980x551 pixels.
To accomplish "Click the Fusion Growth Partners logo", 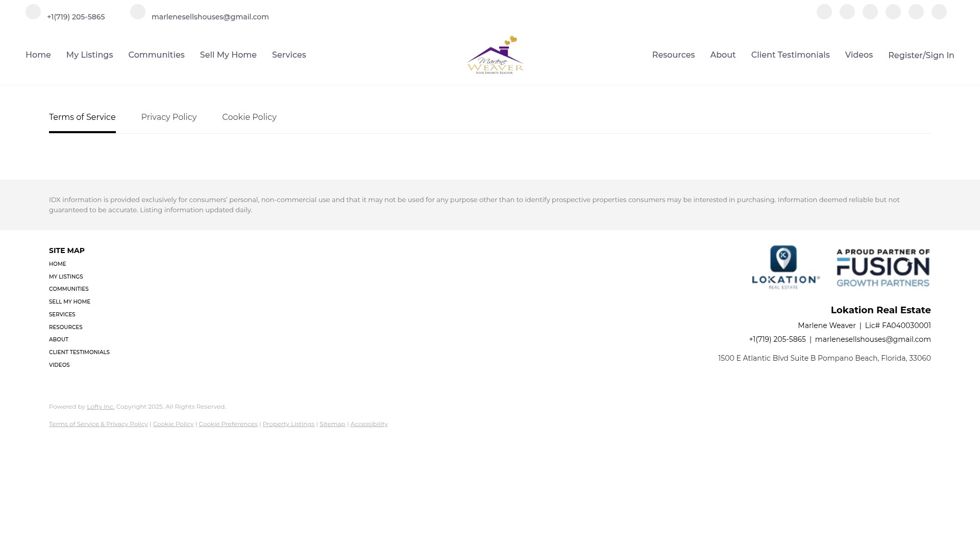I will [x=883, y=268].
